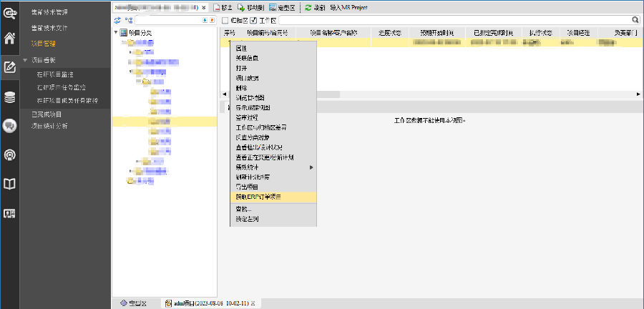Click the home icon in left sidebar
Image resolution: width=644 pixels, height=309 pixels.
click(9, 39)
